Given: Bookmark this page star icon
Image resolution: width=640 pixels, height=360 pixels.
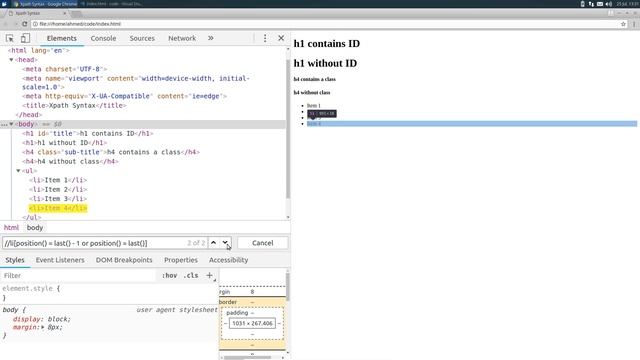Looking at the screenshot, I should 623,24.
